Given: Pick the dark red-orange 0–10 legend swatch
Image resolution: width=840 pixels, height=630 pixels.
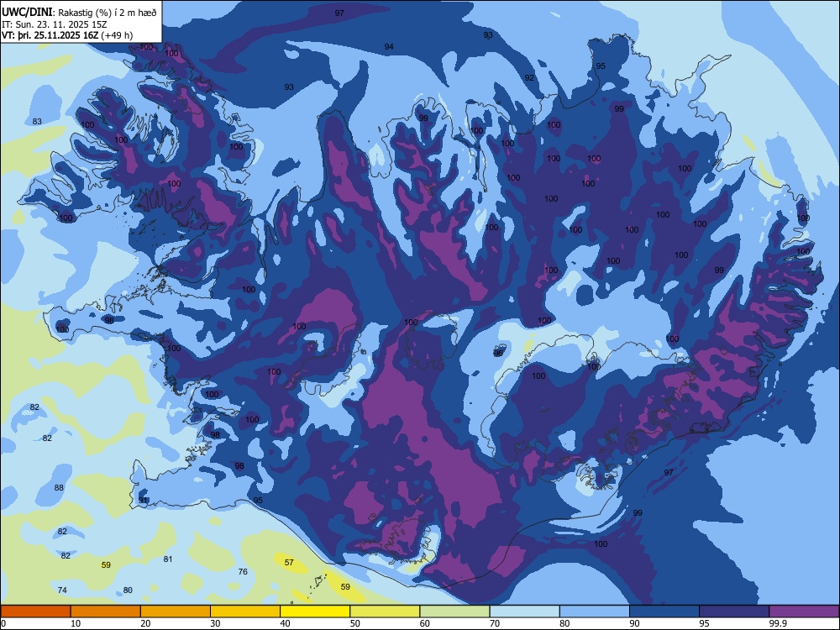Looking at the screenshot, I should (35, 612).
